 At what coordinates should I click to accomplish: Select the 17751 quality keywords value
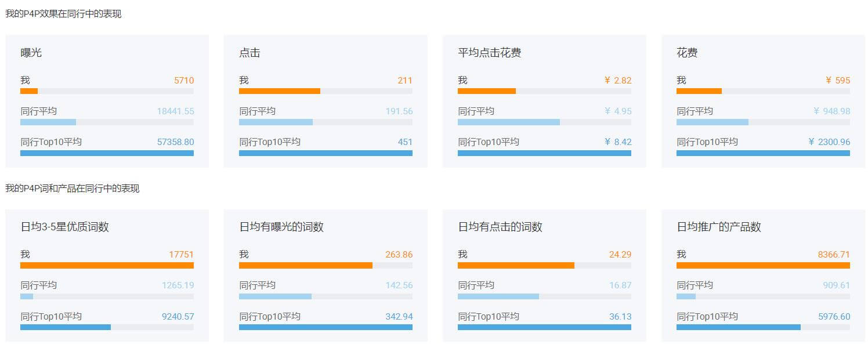point(181,255)
